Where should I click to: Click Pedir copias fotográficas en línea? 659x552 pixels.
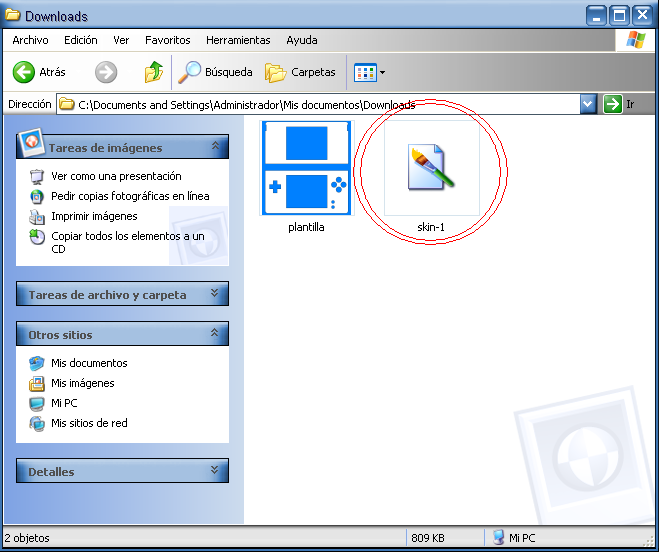coord(130,196)
